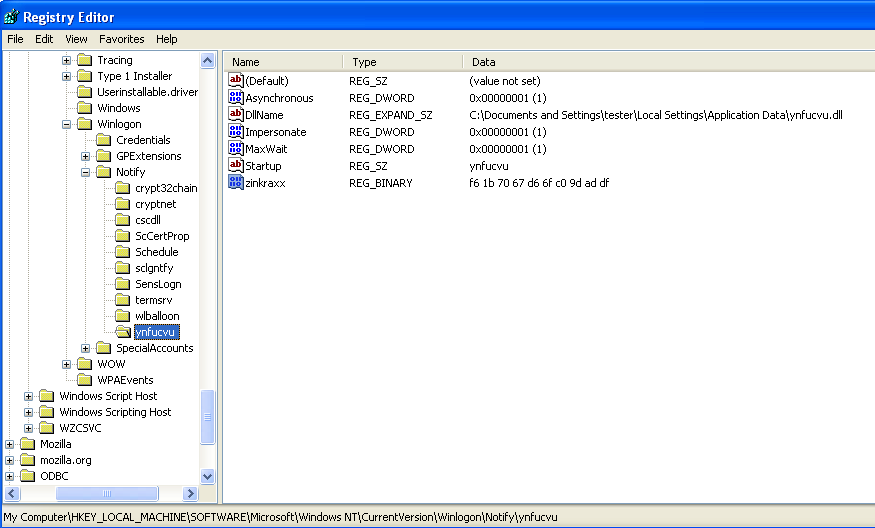Viewport: 875px width, 528px height.
Task: Collapse the Winlogon tree node
Action: pos(67,124)
